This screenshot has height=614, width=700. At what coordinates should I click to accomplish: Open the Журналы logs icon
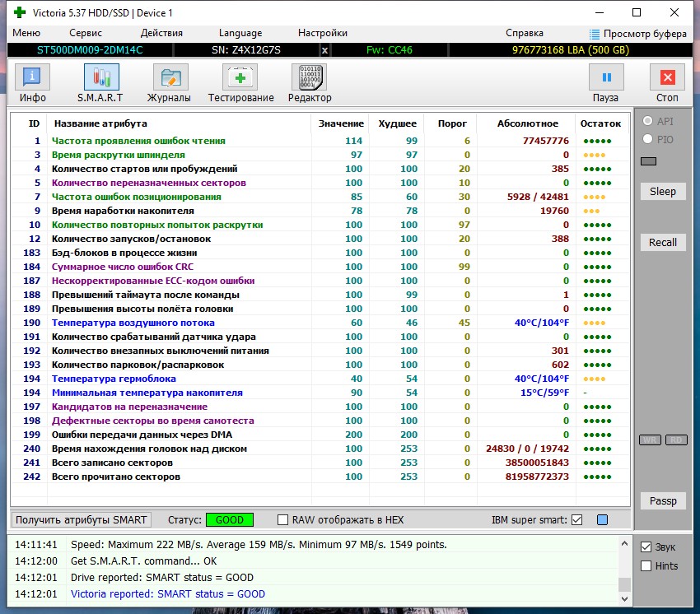170,77
